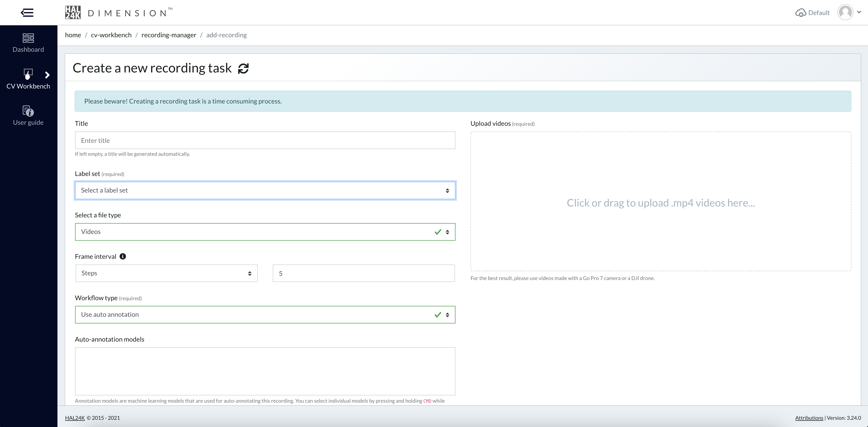This screenshot has width=868, height=427.
Task: Open the Steps frame interval dropdown
Action: pos(166,273)
